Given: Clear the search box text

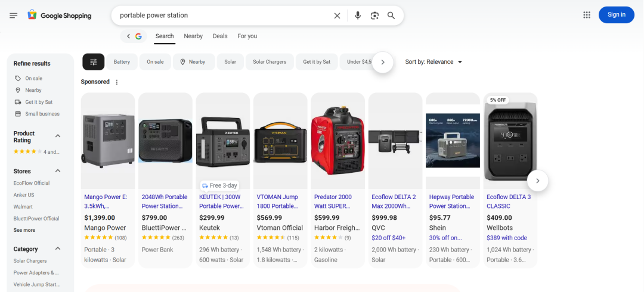Looking at the screenshot, I should 337,15.
